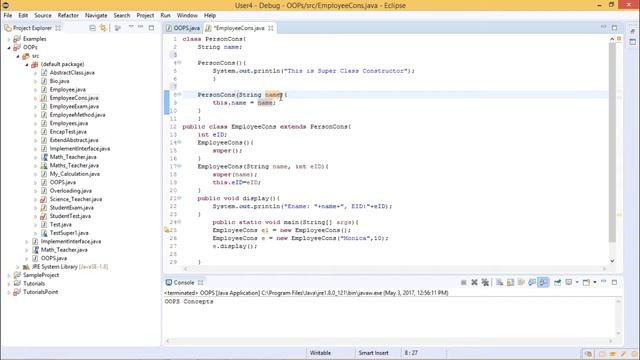Clear the Console output
This screenshot has width=640, height=360.
coord(500,282)
